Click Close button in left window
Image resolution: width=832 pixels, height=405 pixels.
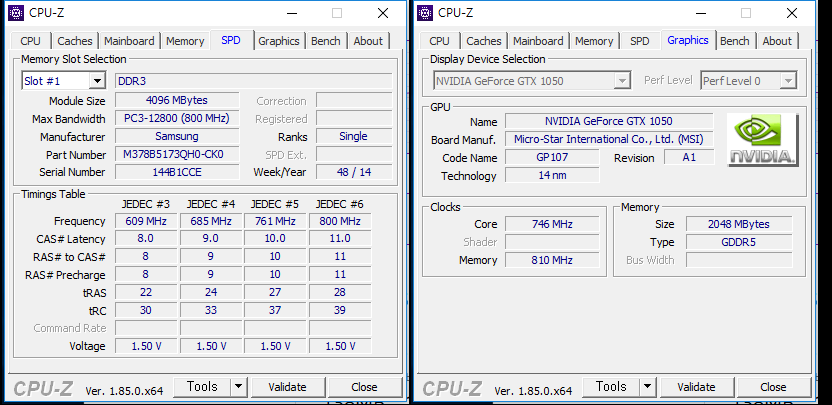pyautogui.click(x=364, y=387)
